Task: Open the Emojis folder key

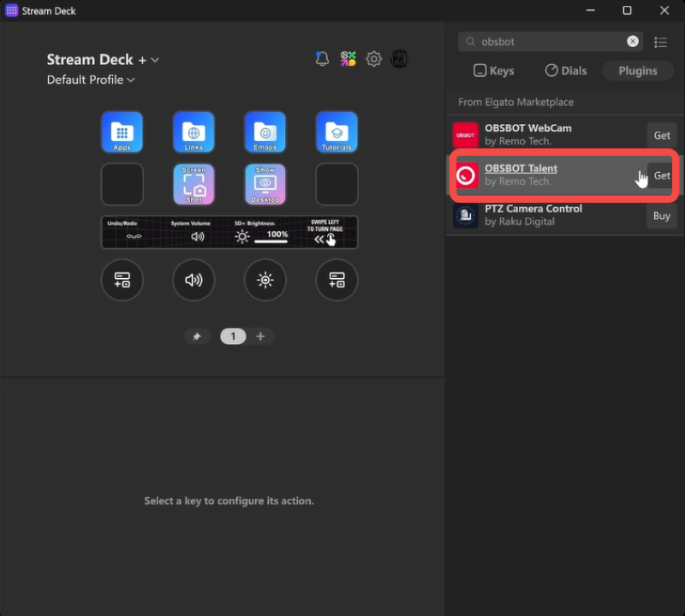Action: click(265, 132)
